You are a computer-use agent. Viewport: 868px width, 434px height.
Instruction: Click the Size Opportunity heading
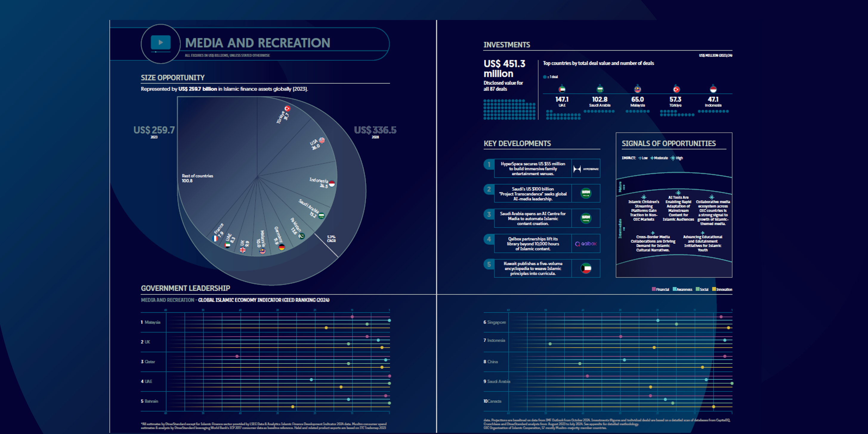pyautogui.click(x=172, y=78)
